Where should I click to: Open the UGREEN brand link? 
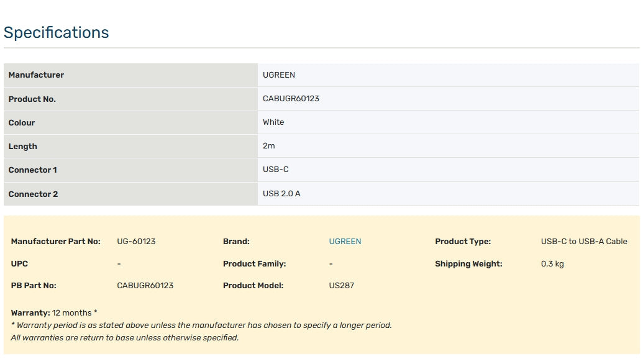click(x=345, y=242)
